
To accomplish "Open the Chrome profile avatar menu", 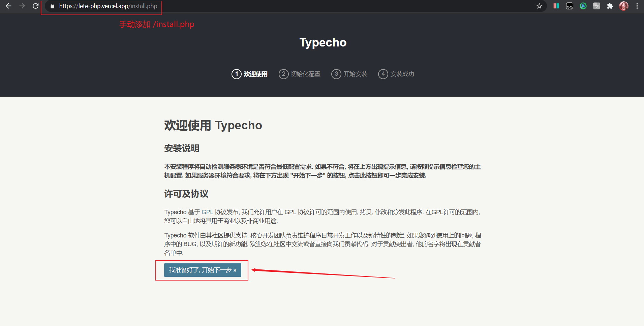I will (x=623, y=6).
